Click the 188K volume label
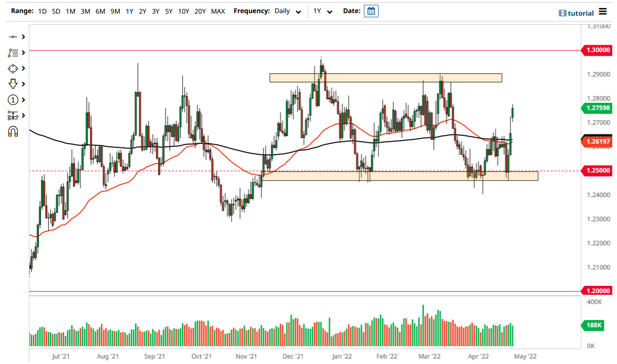Viewport: 617px width, 364px height. coord(592,325)
